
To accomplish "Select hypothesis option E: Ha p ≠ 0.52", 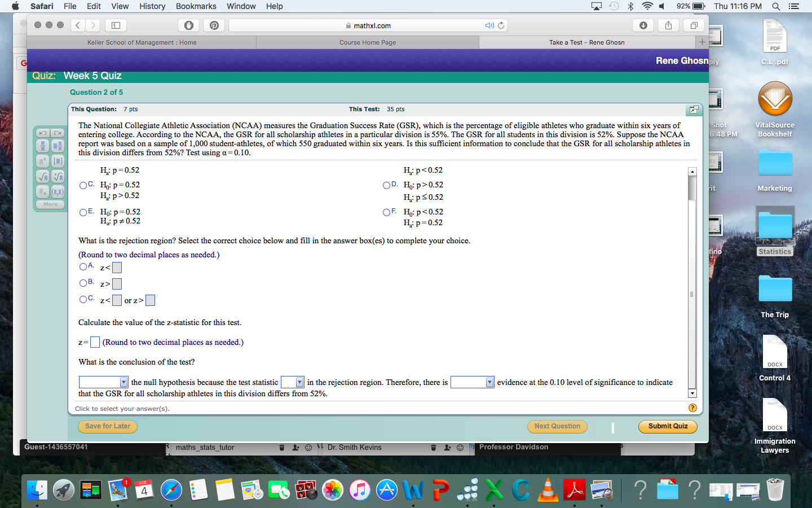I will pyautogui.click(x=83, y=212).
